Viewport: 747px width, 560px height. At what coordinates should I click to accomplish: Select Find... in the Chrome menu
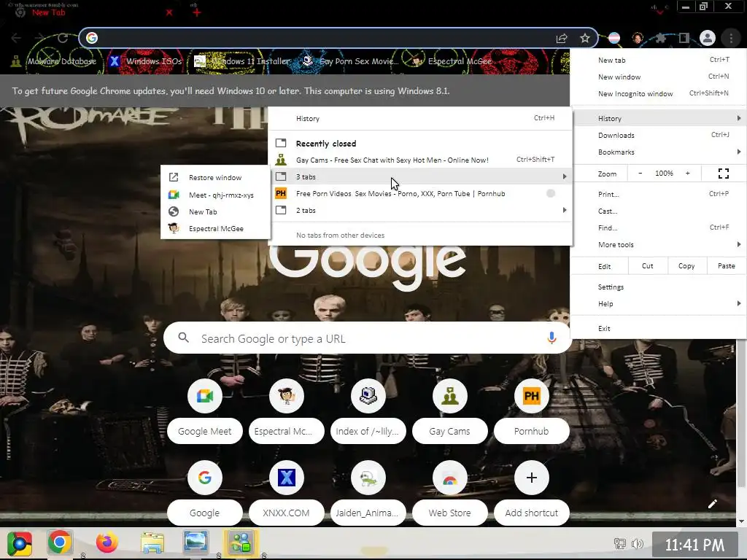658,227
